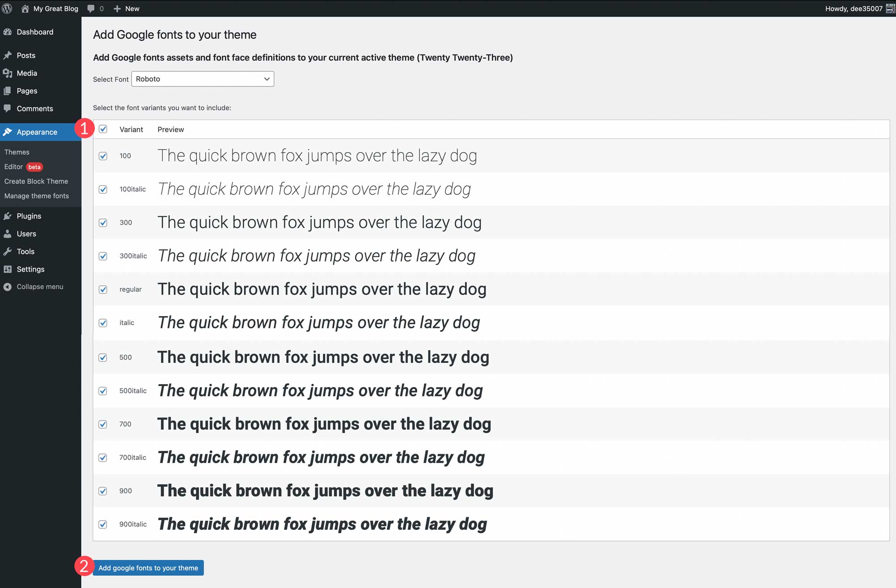
Task: Click the Dashboard icon in sidebar
Action: [x=8, y=31]
